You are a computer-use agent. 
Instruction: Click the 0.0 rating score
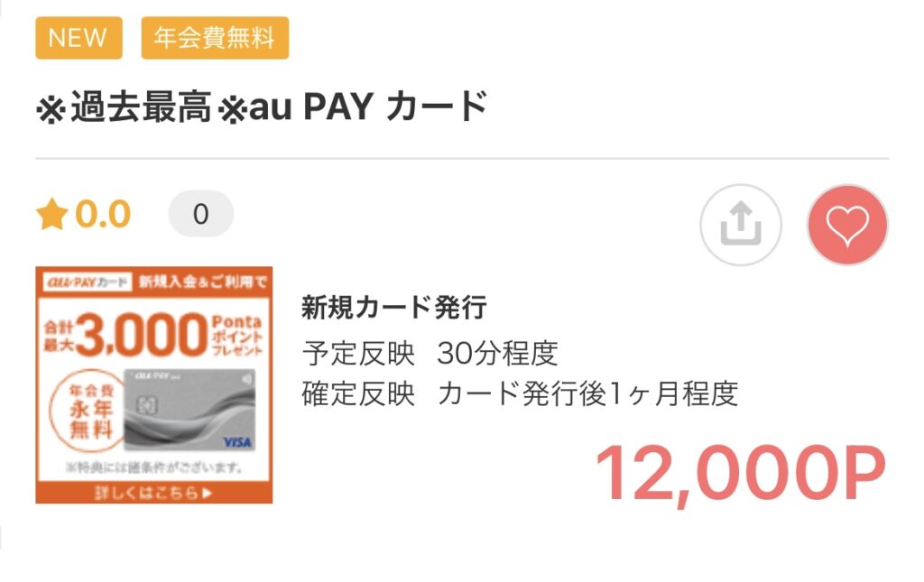pyautogui.click(x=103, y=214)
